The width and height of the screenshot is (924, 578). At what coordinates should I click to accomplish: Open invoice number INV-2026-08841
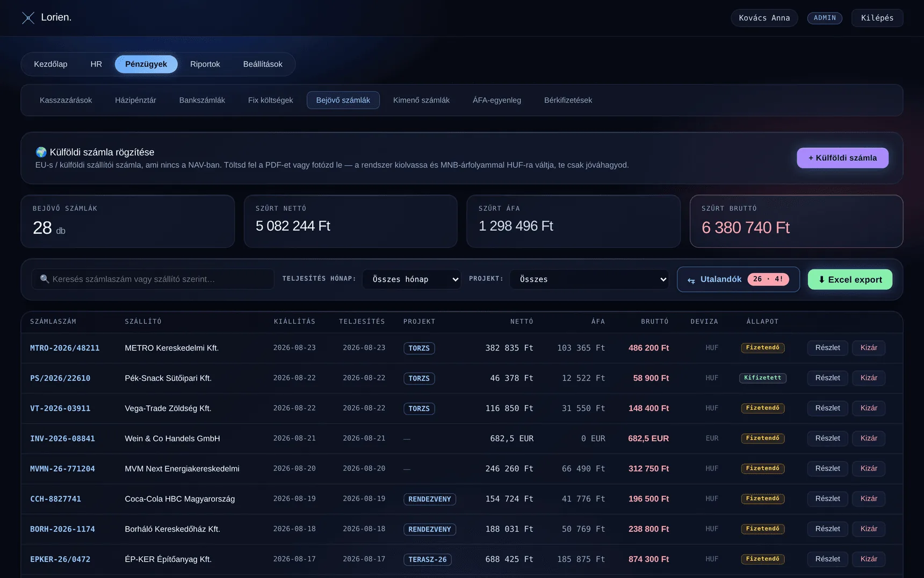(x=62, y=438)
